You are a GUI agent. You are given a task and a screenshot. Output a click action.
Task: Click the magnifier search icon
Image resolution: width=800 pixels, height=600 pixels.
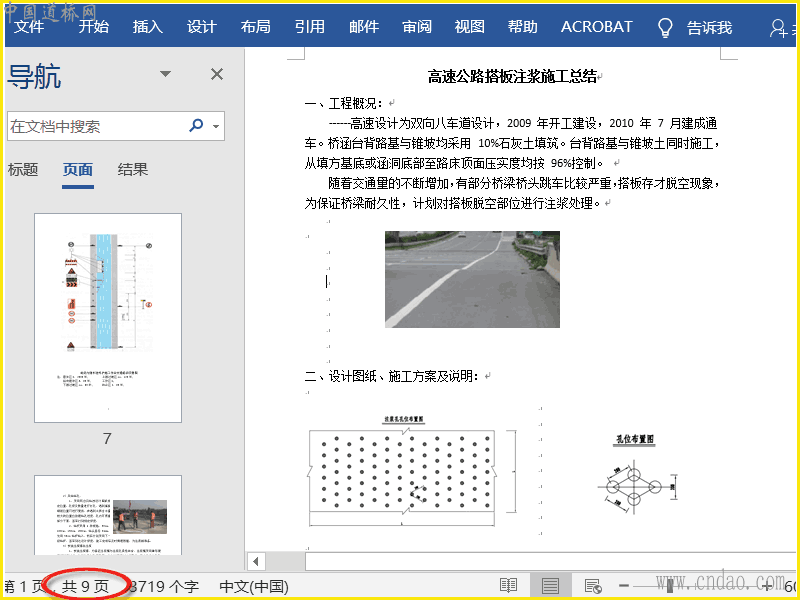click(x=196, y=125)
